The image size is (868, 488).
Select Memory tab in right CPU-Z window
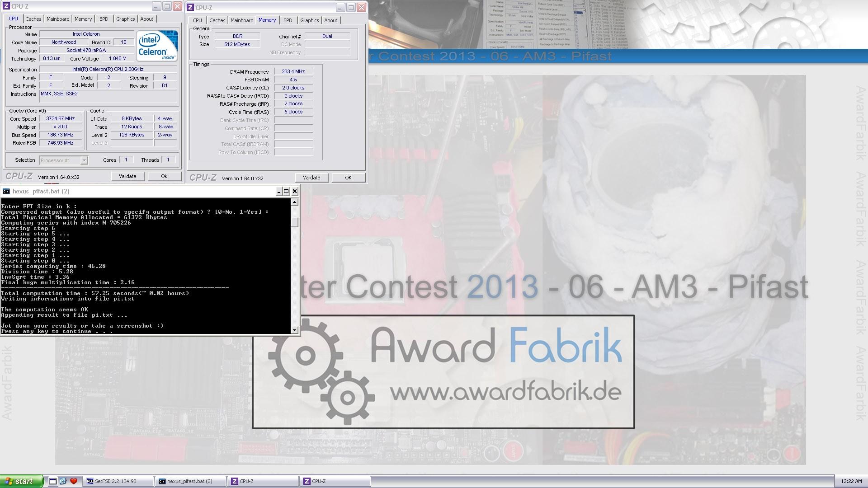(267, 20)
